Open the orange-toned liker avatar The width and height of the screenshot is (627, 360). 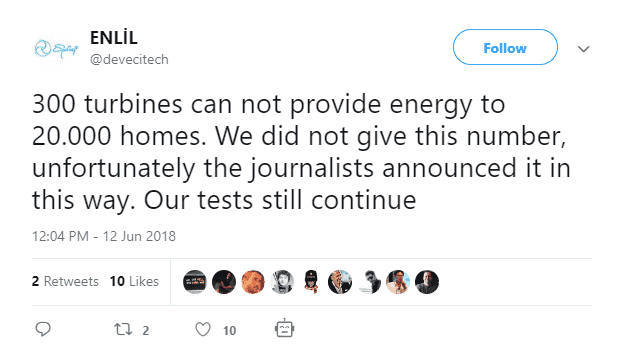pyautogui.click(x=253, y=282)
